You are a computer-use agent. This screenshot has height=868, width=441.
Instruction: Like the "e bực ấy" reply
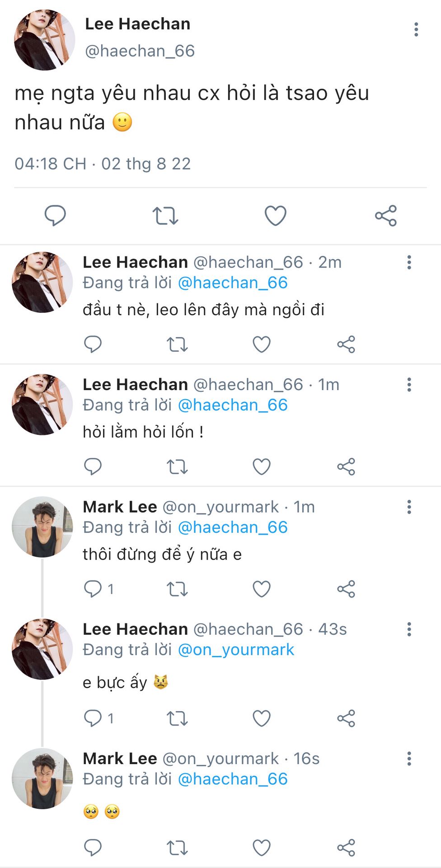261,718
